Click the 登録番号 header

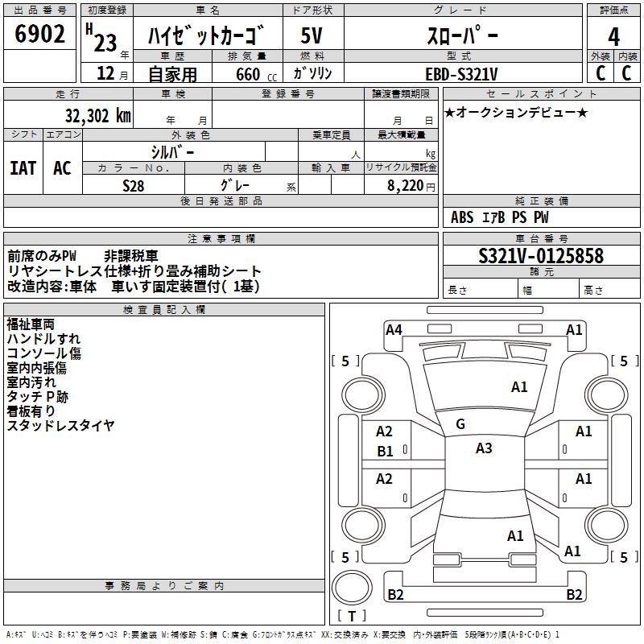288,93
